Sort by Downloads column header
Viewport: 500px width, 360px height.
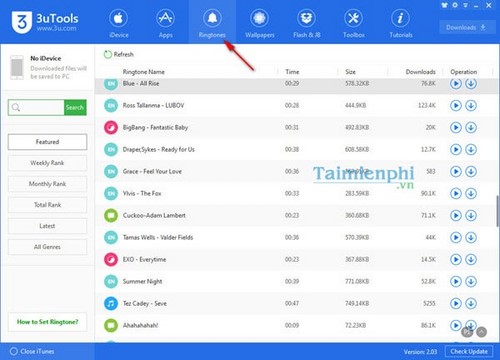[x=421, y=72]
